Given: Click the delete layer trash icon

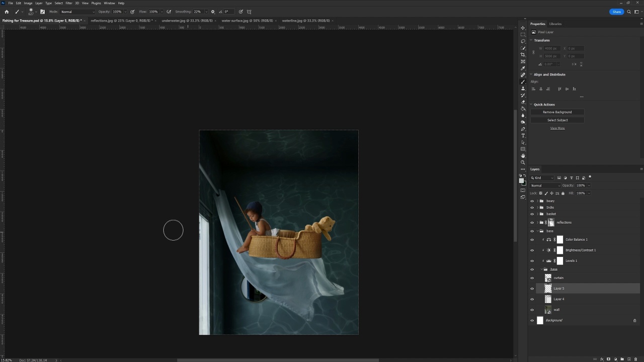Looking at the screenshot, I should point(635,359).
